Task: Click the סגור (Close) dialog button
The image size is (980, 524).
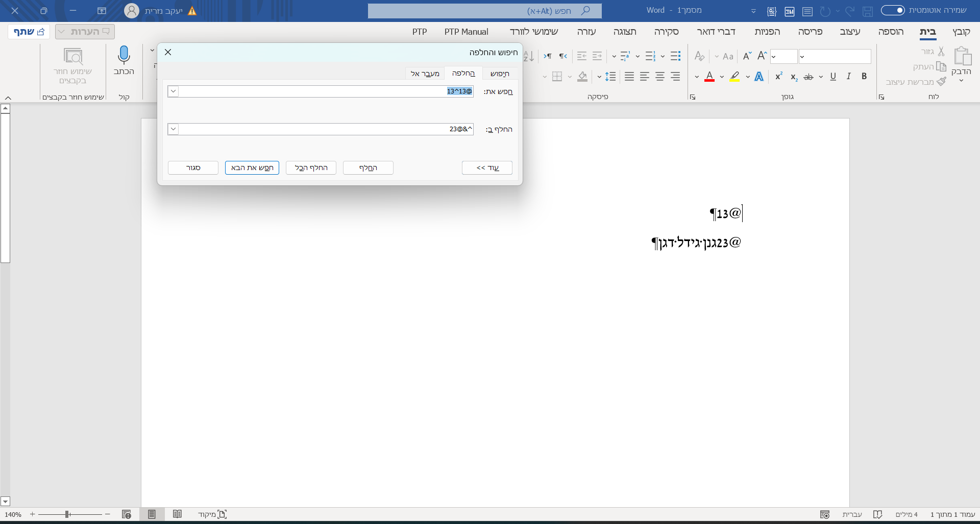Action: [x=193, y=168]
